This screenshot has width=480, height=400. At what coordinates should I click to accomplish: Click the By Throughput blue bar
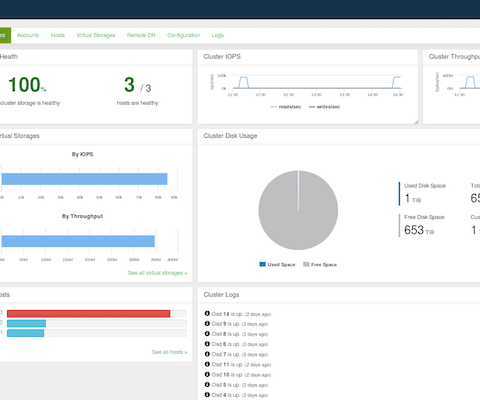coord(78,241)
